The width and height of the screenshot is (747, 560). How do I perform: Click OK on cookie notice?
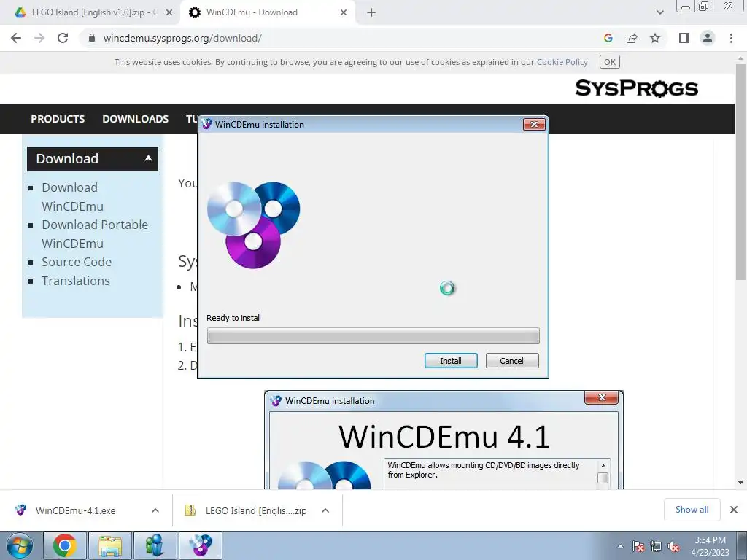point(609,62)
